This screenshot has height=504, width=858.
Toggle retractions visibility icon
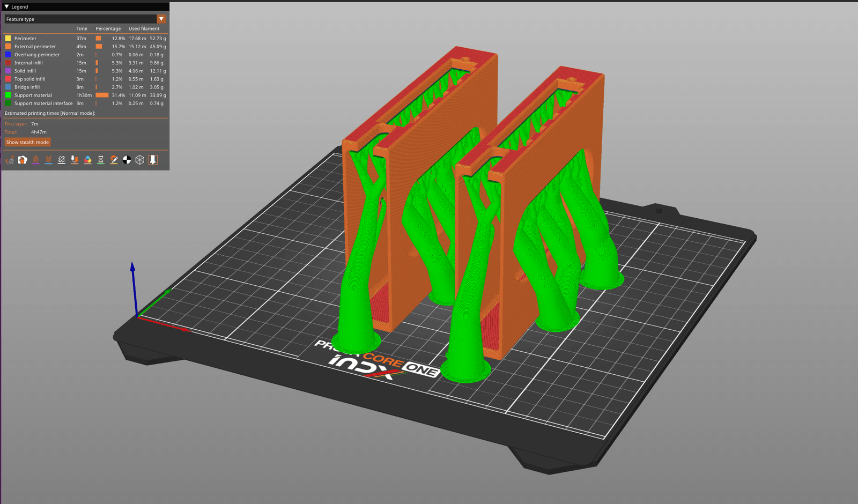click(x=35, y=160)
